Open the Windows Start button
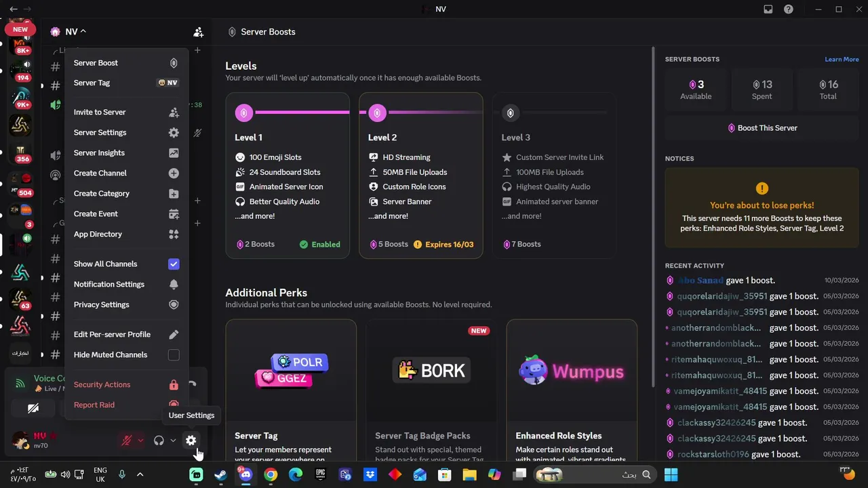The height and width of the screenshot is (488, 868). (671, 475)
